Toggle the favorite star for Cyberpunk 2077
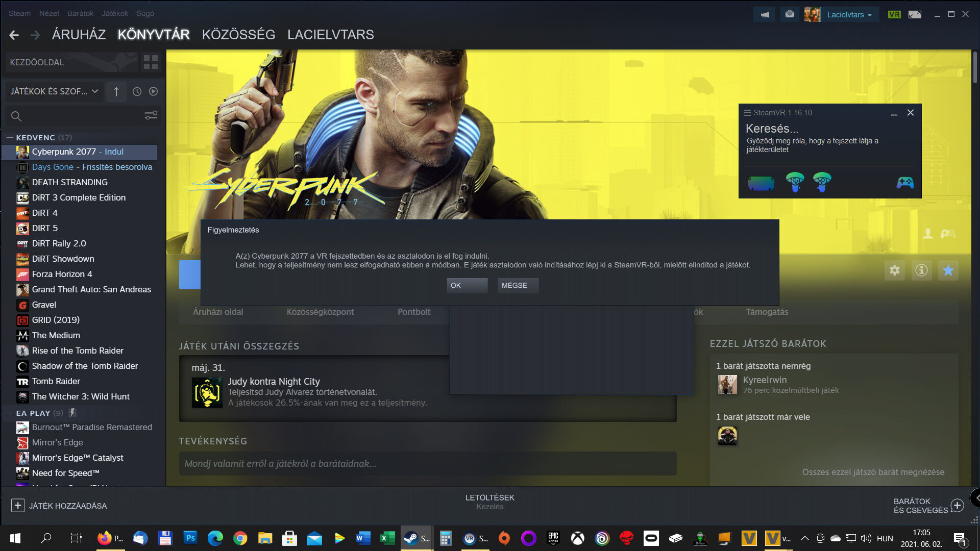 [x=948, y=270]
